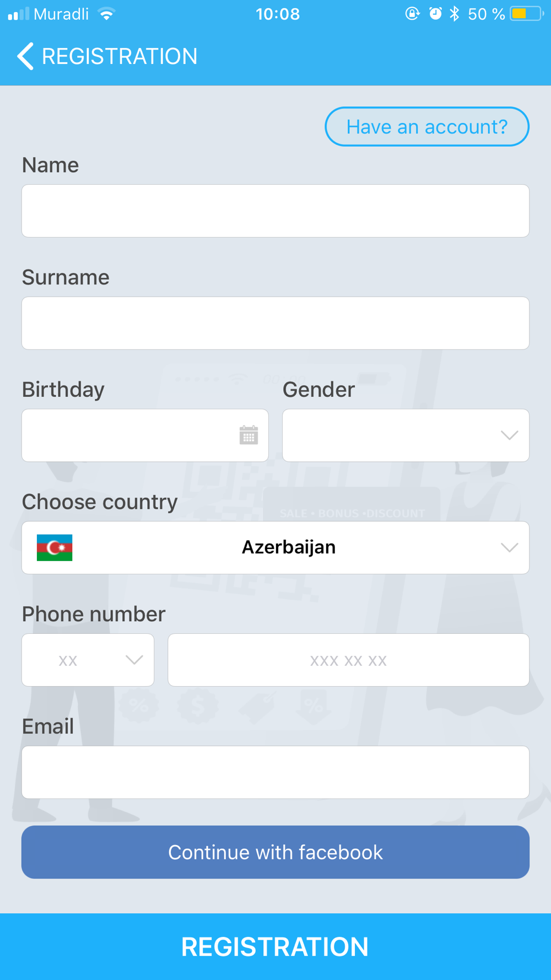This screenshot has width=551, height=980.
Task: Focus the Name input field
Action: (x=275, y=211)
